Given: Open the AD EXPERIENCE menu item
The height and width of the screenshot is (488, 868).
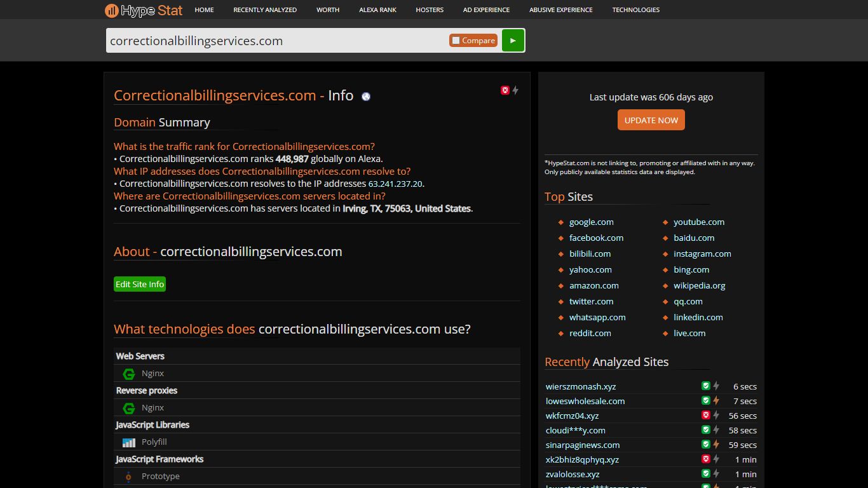Looking at the screenshot, I should 486,10.
